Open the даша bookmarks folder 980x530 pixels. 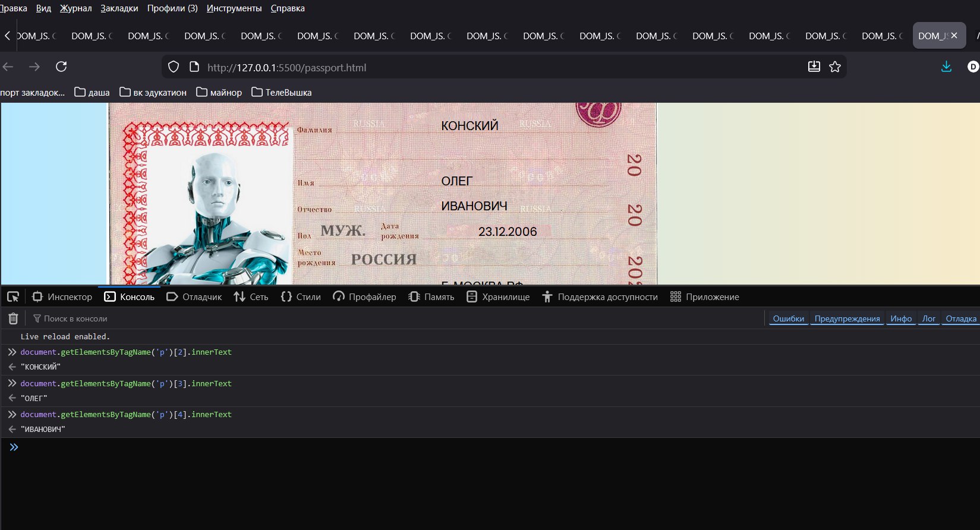click(92, 92)
